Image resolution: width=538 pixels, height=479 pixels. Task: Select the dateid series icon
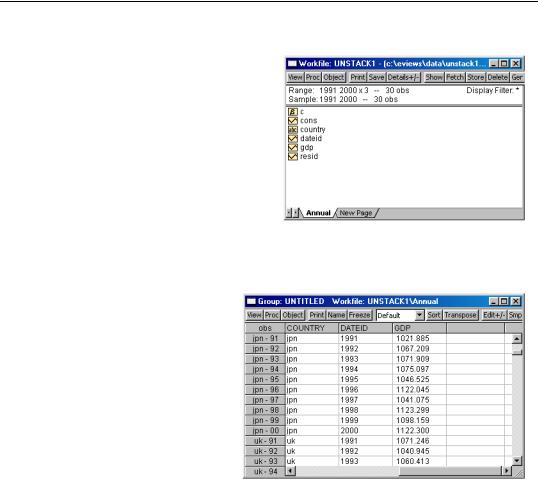pyautogui.click(x=292, y=139)
